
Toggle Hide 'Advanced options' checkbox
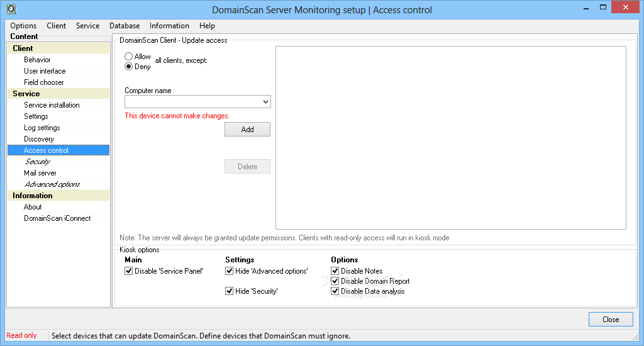229,271
